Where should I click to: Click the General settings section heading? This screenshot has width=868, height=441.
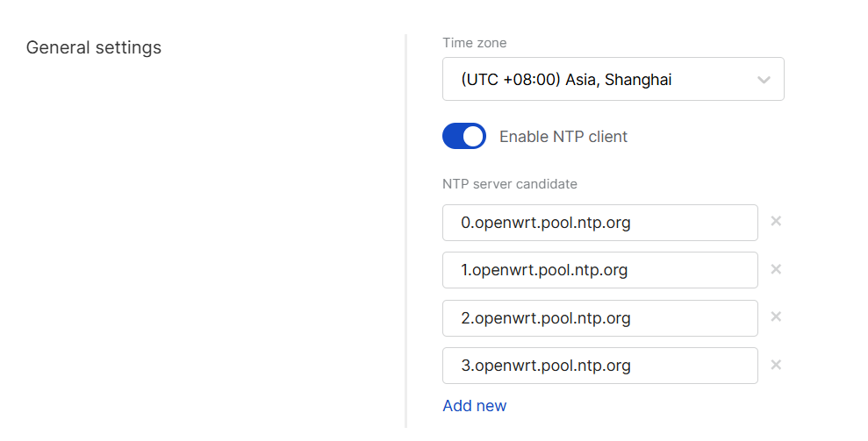pyautogui.click(x=94, y=47)
